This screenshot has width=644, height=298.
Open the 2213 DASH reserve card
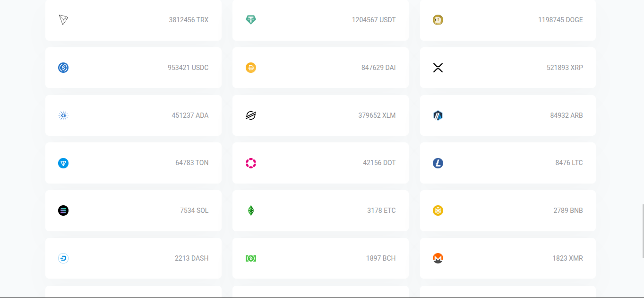(133, 258)
